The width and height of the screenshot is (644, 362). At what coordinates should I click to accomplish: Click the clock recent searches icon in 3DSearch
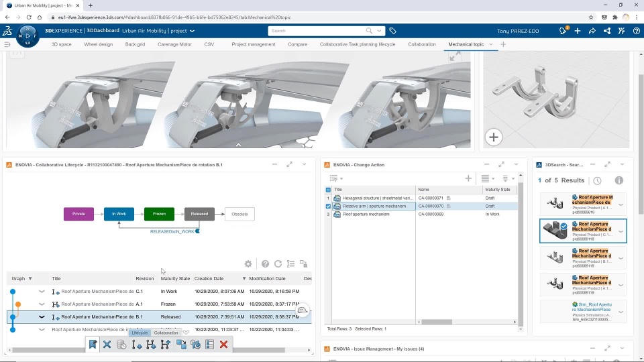[597, 180]
